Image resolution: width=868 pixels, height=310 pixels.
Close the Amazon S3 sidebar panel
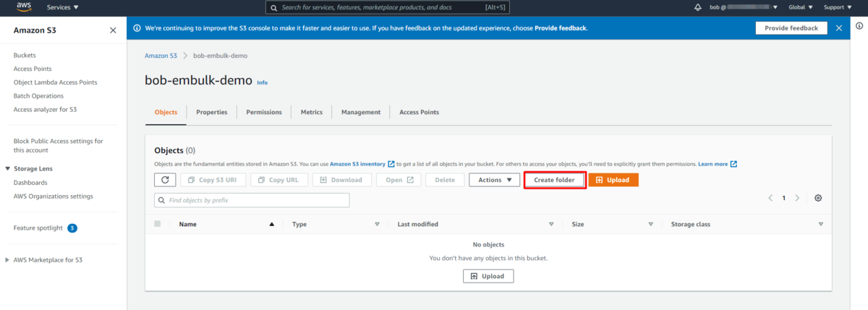(113, 30)
